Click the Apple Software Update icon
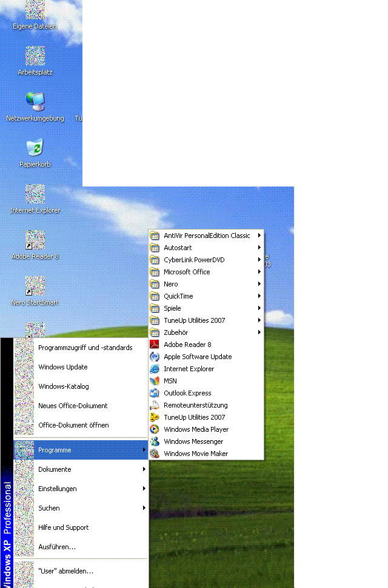Viewport: 388px width, 588px height. pyautogui.click(x=155, y=357)
